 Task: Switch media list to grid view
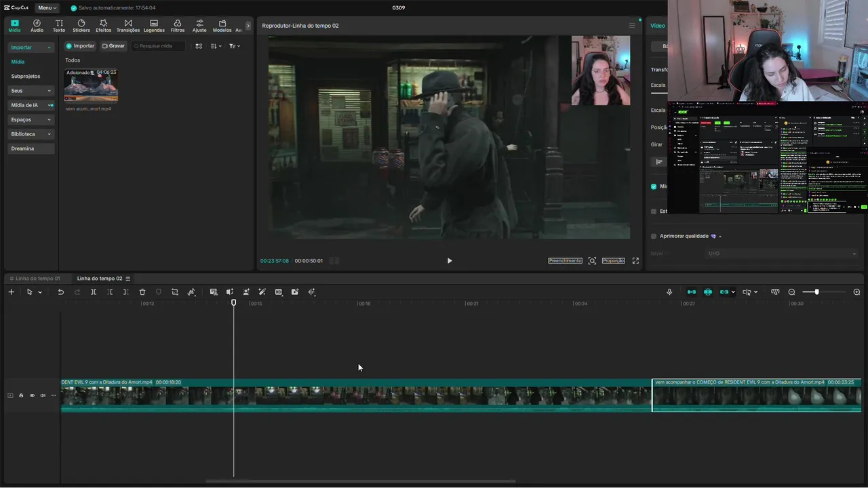[199, 46]
